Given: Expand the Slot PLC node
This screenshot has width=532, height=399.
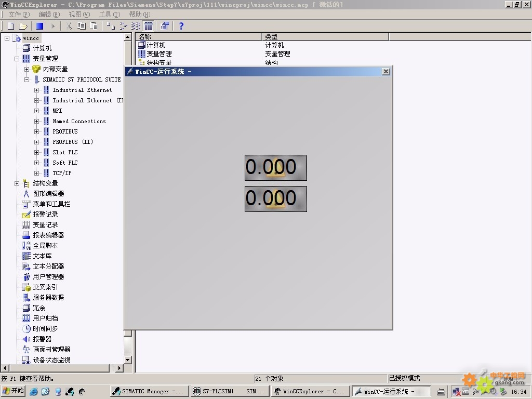Looking at the screenshot, I should tap(36, 152).
